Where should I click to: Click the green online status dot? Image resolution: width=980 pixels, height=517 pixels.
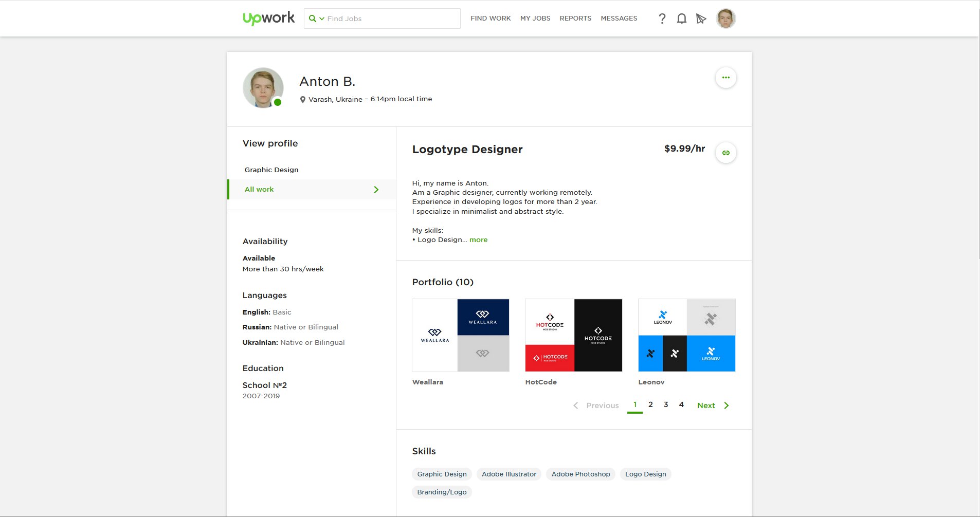pos(278,102)
